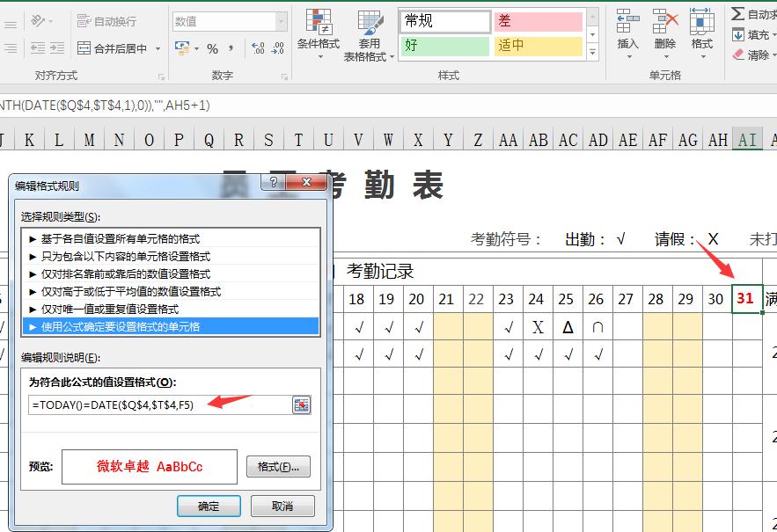This screenshot has width=777, height=532.
Task: Click the range collapse icon beside formula box
Action: click(300, 404)
